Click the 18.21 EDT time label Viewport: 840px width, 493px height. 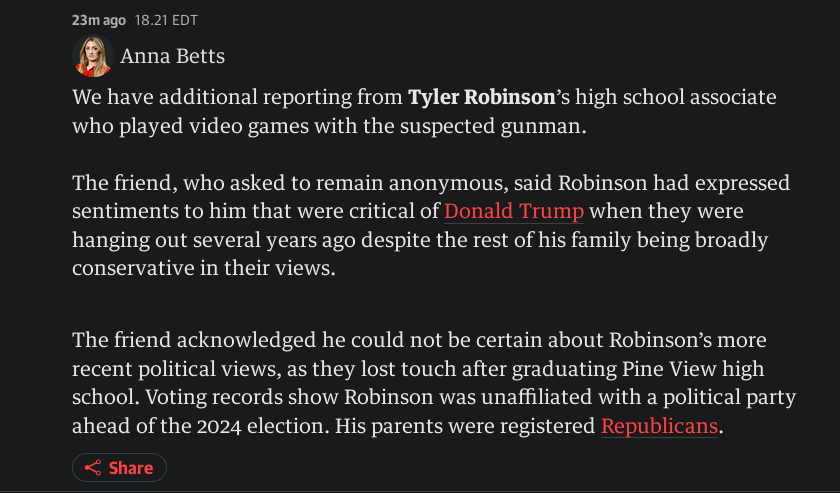coord(166,20)
